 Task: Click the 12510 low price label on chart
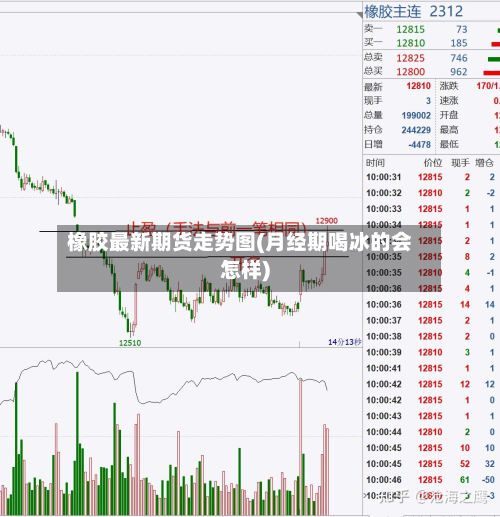(x=130, y=343)
